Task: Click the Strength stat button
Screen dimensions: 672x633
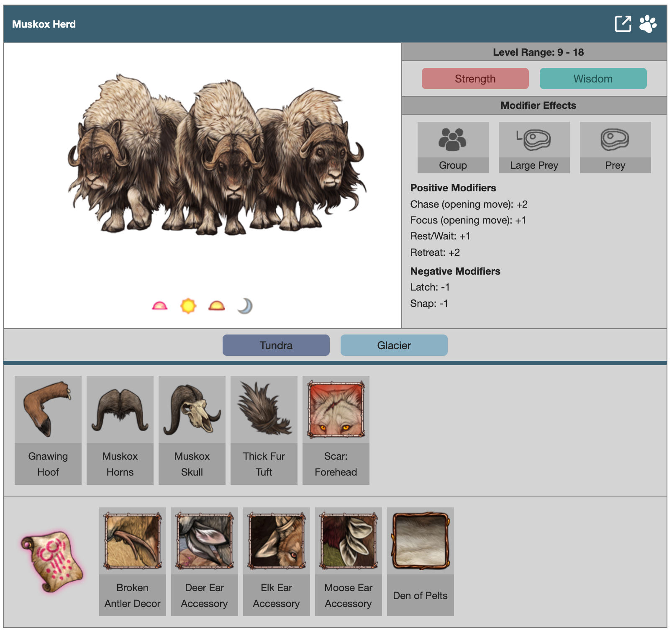Action: [475, 79]
